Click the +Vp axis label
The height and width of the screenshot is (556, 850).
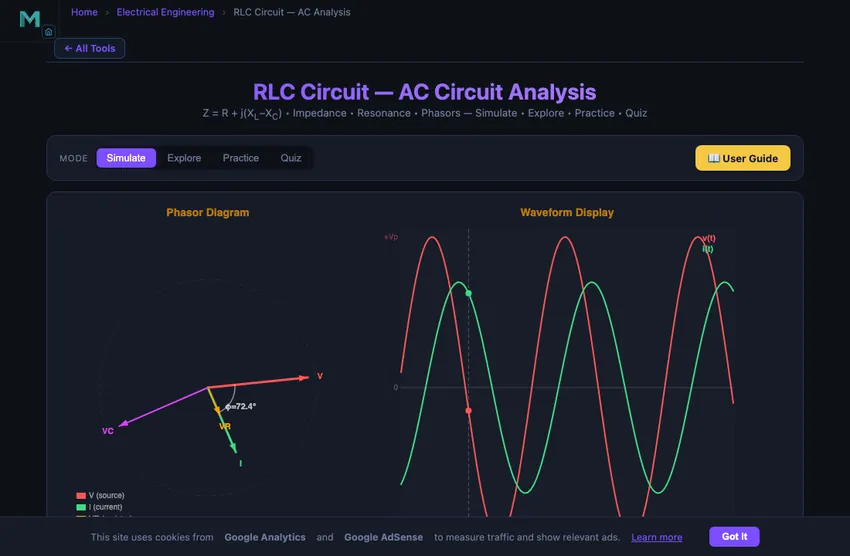(391, 237)
